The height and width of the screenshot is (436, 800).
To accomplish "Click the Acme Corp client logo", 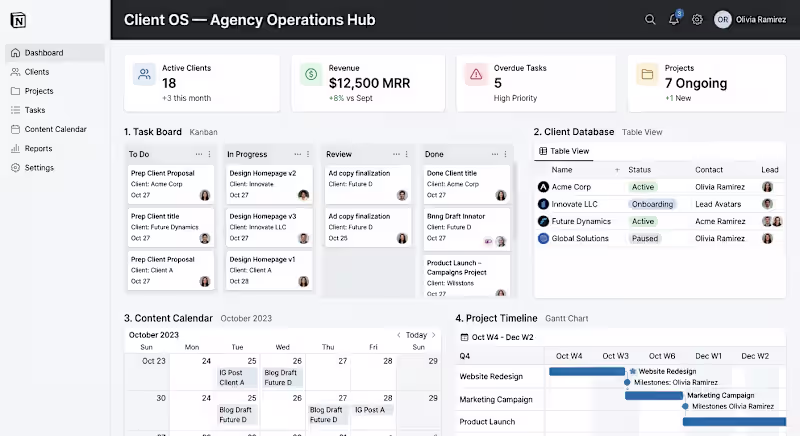I will [x=543, y=187].
